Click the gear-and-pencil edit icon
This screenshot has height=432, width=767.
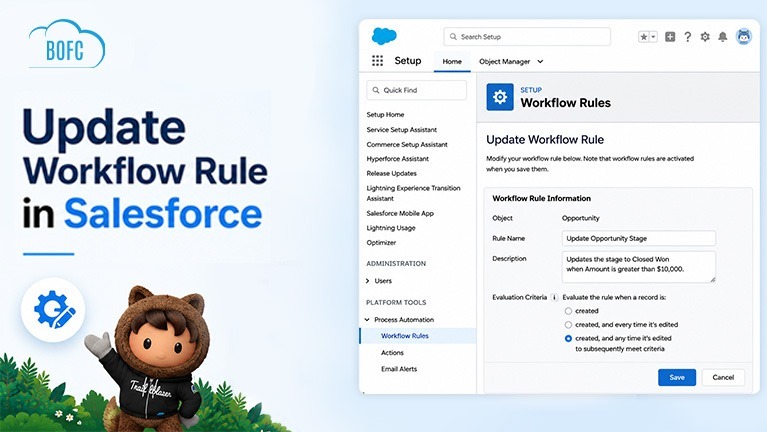coord(53,310)
